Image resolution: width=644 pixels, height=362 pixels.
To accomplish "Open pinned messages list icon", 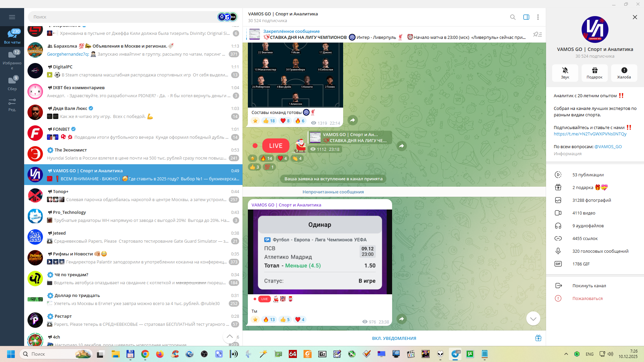I will coord(537,35).
